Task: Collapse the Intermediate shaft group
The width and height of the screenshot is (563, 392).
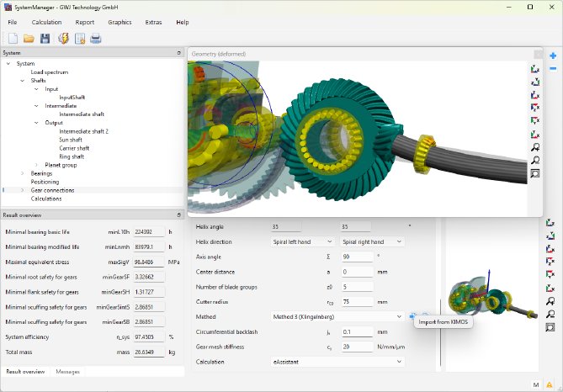Action: point(36,106)
